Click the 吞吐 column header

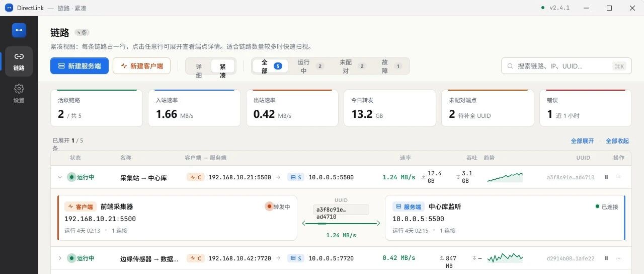pyautogui.click(x=471, y=158)
